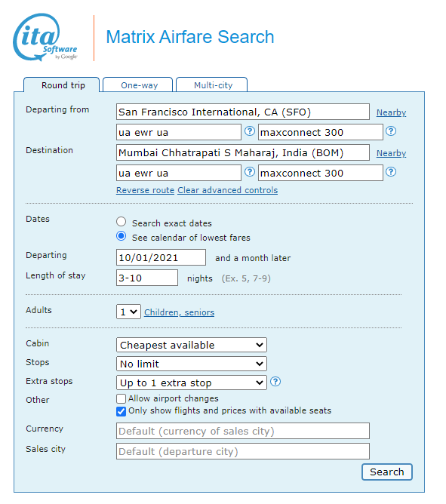Expand the Cabin dropdown

pos(192,345)
